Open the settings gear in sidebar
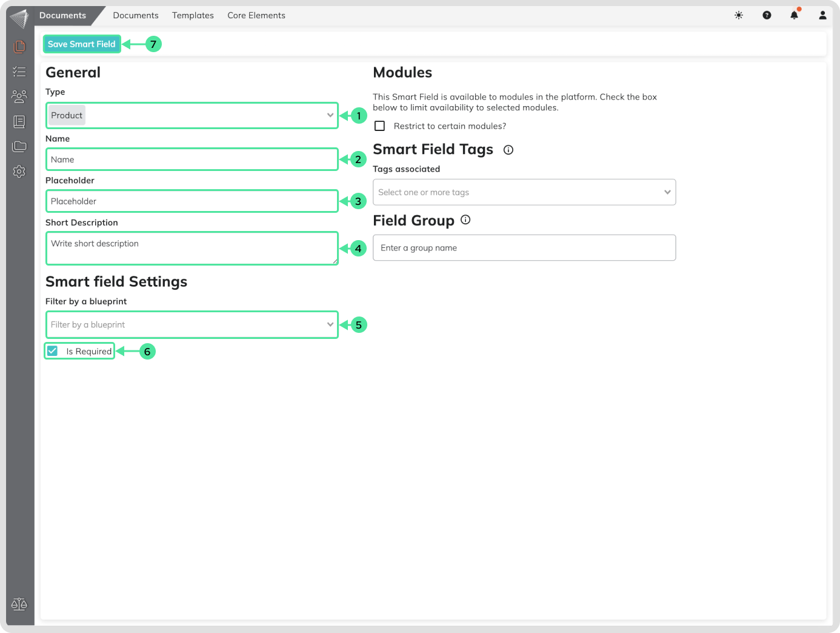The image size is (840, 633). click(19, 172)
